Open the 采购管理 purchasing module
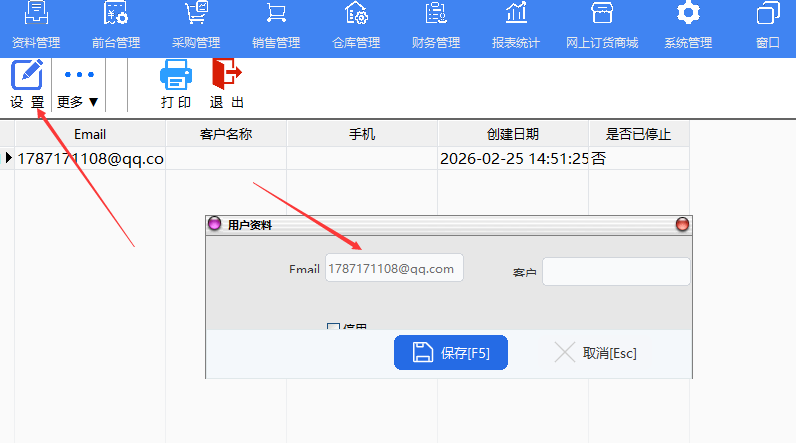 [x=195, y=27]
